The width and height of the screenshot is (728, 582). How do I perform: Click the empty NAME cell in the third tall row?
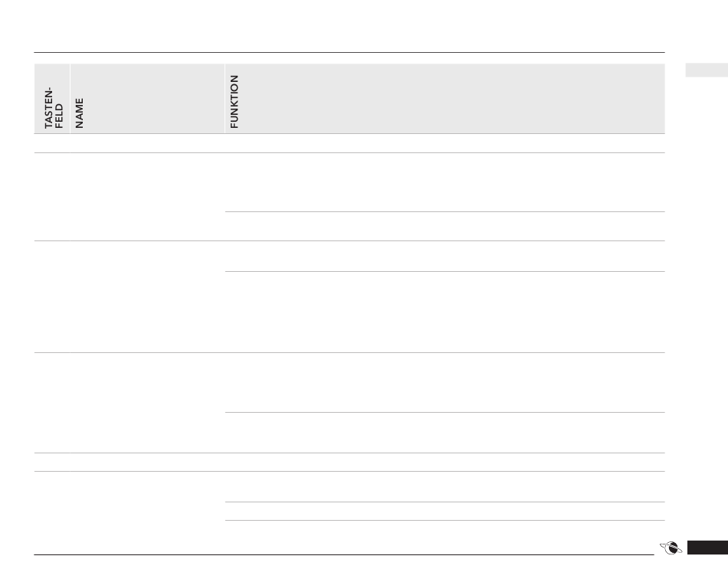pos(146,403)
